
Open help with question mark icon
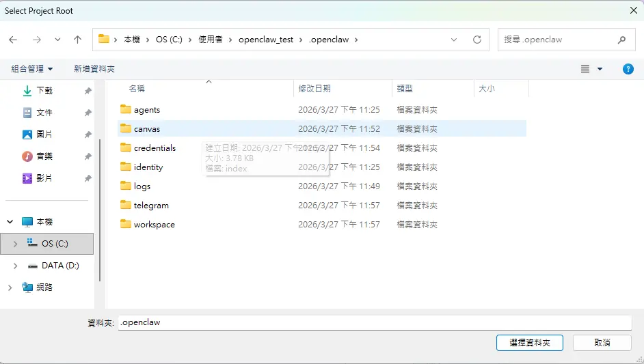(x=628, y=69)
